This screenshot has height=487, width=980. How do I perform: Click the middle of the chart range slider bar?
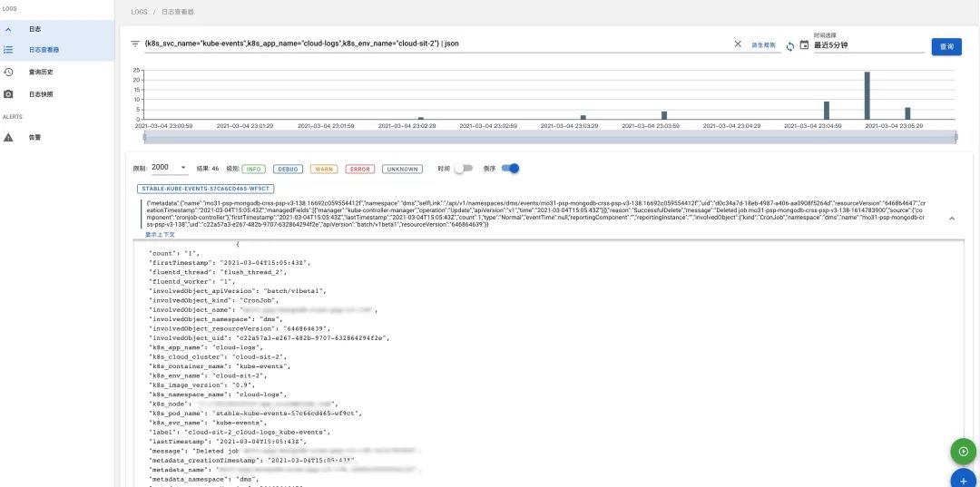tap(550, 137)
